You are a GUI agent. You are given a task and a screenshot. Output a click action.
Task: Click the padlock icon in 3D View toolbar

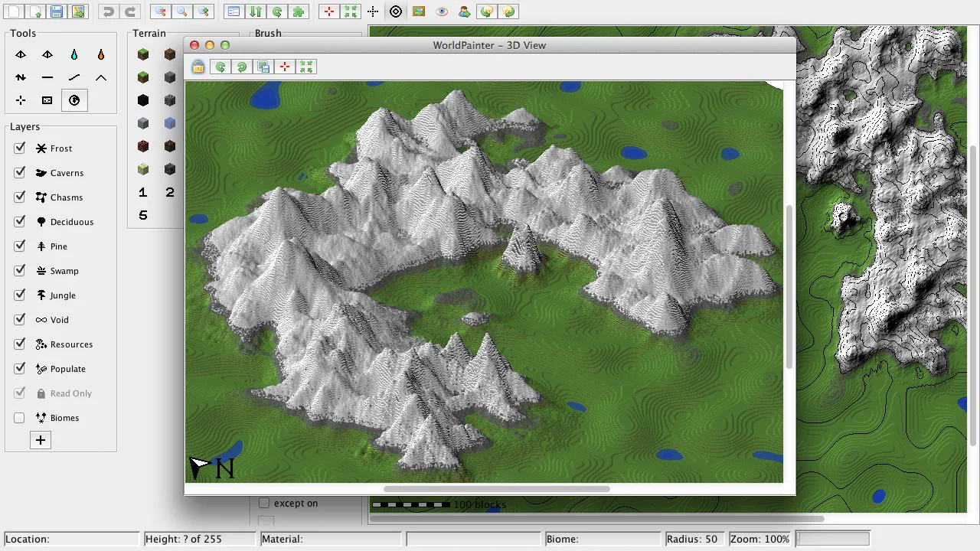pos(198,67)
